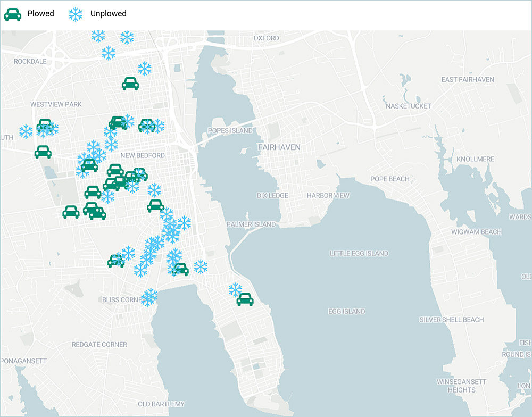Select the southernmost plowed car marker
This screenshot has height=417, width=532.
click(245, 299)
